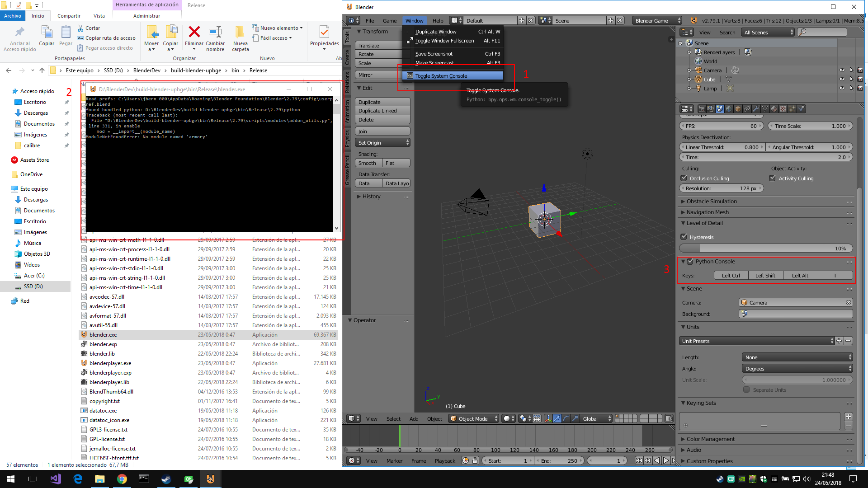868x488 pixels.
Task: Open the Physics properties tab
Action: click(801, 109)
